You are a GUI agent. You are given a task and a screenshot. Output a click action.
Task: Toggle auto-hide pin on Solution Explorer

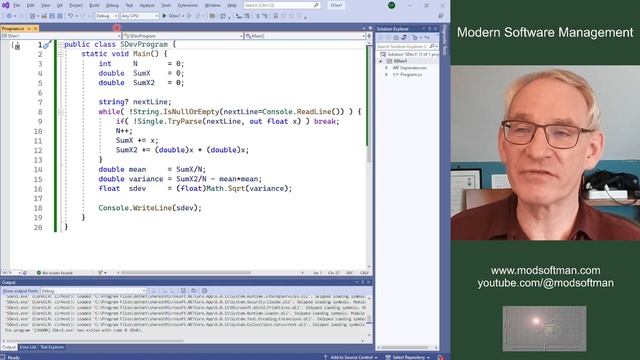coord(429,29)
